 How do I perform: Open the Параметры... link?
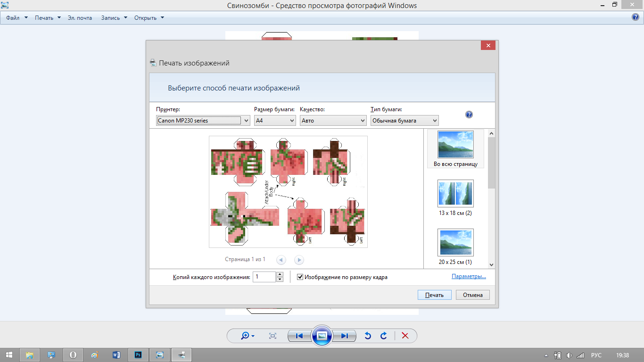(469, 276)
